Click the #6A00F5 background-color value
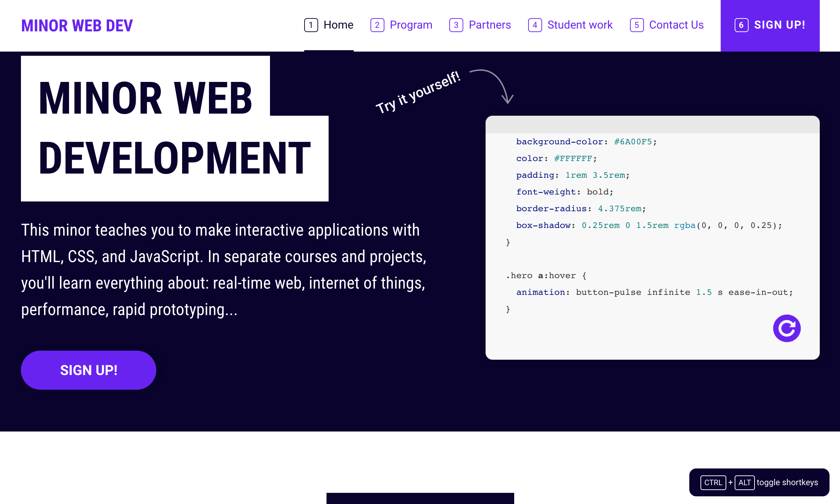The width and height of the screenshot is (840, 504). click(x=633, y=142)
